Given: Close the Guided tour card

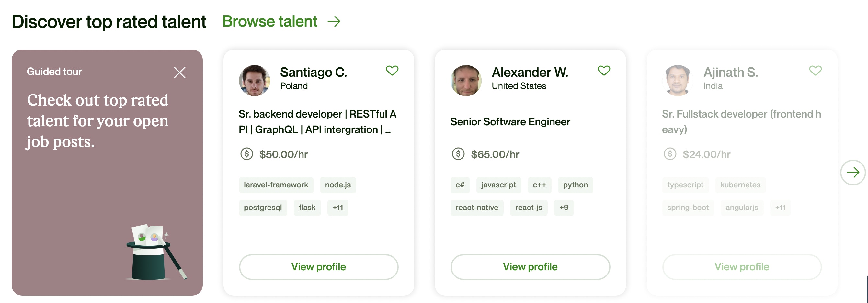Looking at the screenshot, I should pyautogui.click(x=180, y=73).
